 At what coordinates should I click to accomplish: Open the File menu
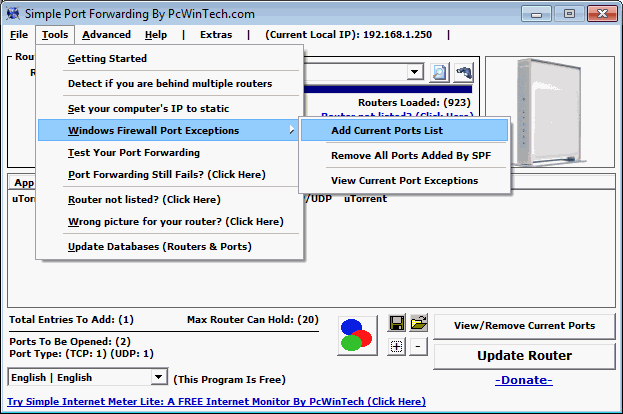19,35
